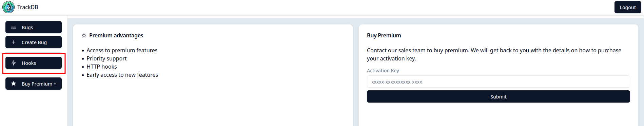Click the HTTP hooks list item
The height and width of the screenshot is (126, 644).
[102, 67]
